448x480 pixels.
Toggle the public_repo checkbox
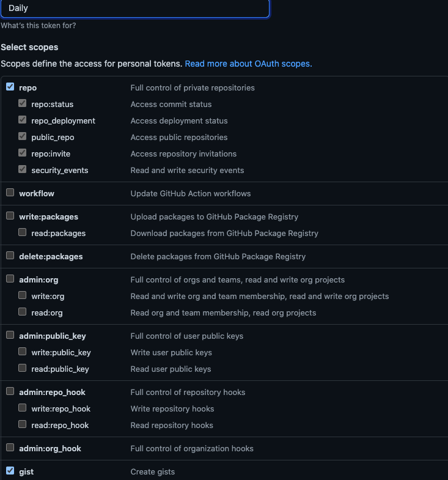[23, 136]
